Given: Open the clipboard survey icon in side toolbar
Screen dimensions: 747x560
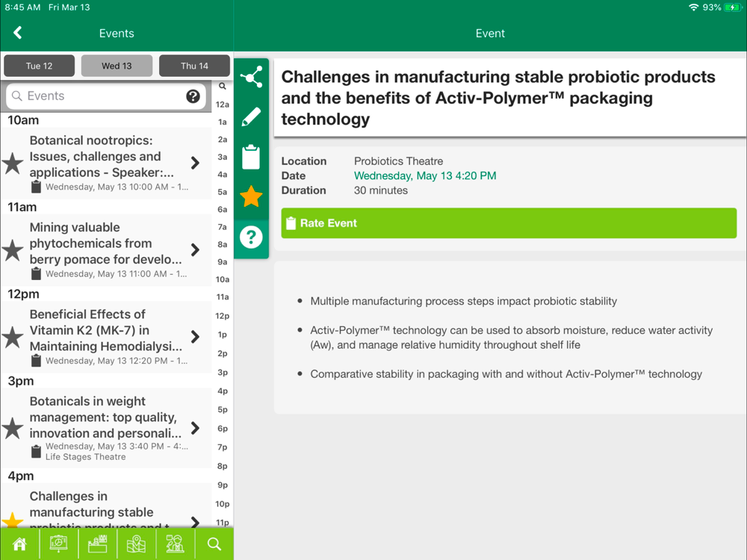Looking at the screenshot, I should [251, 157].
